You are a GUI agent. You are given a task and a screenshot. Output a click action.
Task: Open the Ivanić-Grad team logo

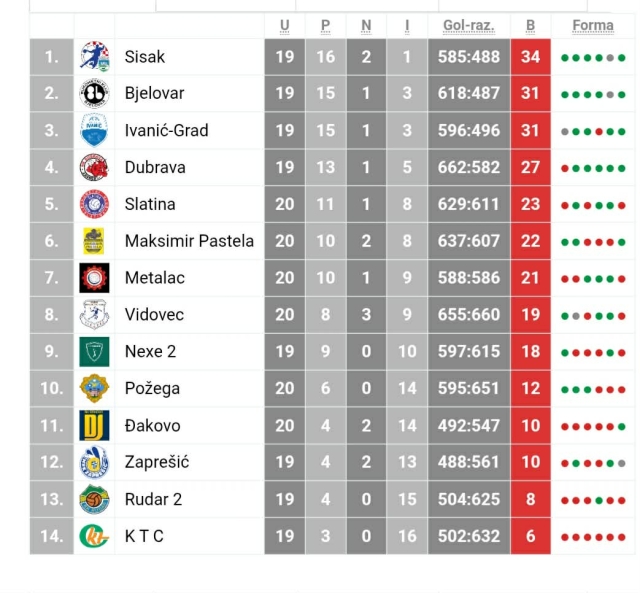pyautogui.click(x=94, y=130)
